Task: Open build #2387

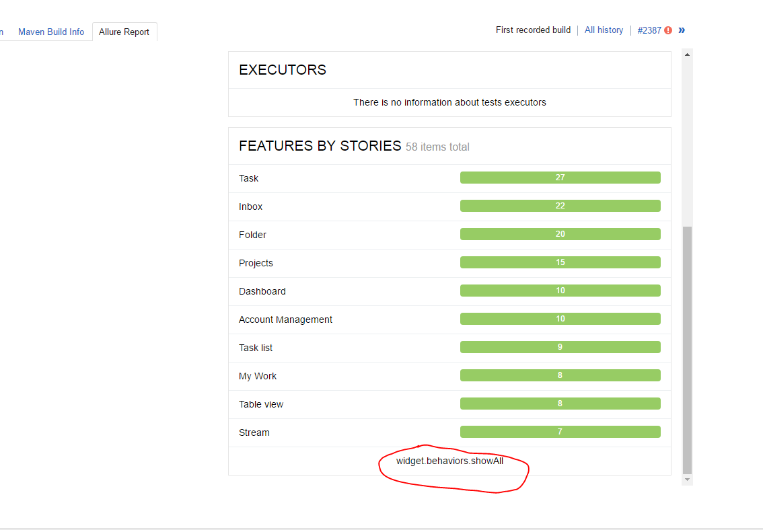Action: [x=649, y=30]
